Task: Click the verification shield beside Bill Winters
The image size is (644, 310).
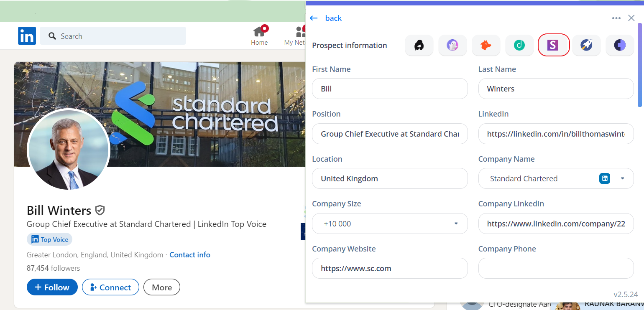Action: coord(100,210)
